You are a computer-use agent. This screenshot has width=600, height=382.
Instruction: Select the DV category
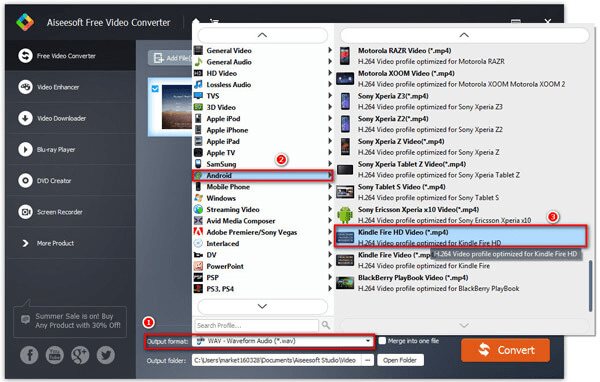pos(263,255)
